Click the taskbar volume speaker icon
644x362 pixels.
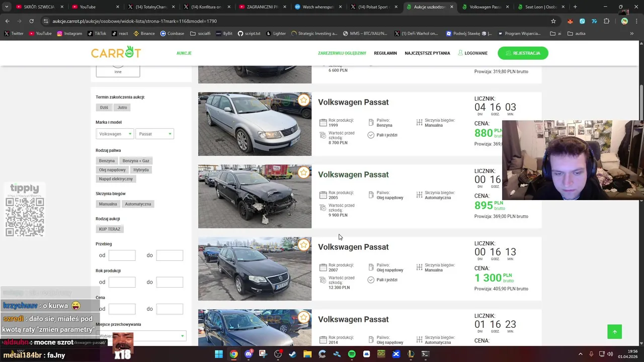coord(610,354)
